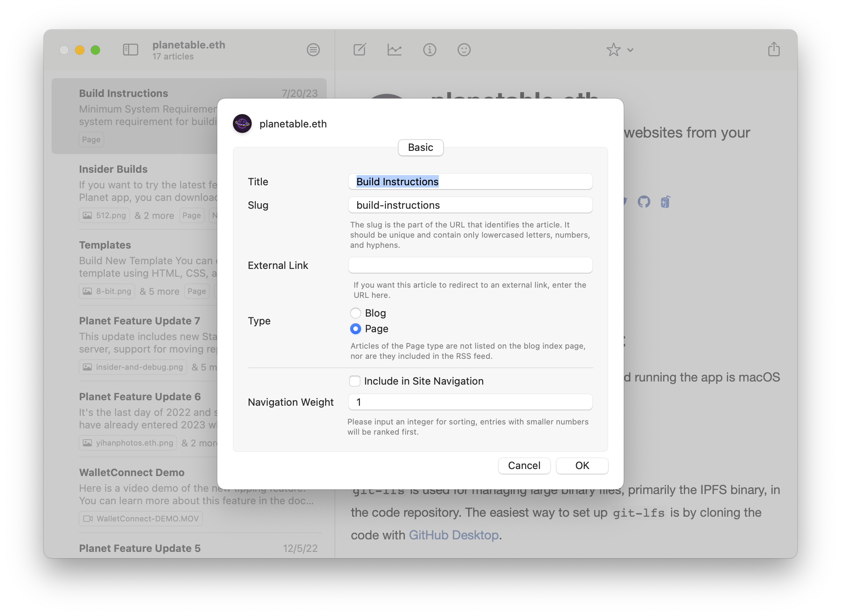Open the article list options icon

[313, 50]
